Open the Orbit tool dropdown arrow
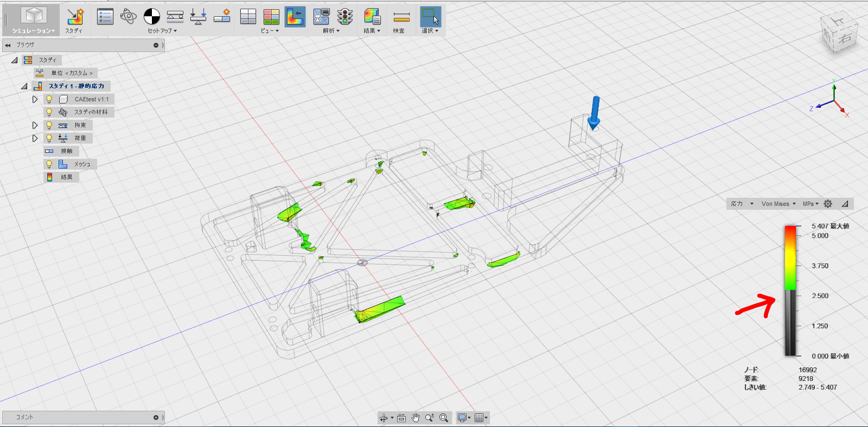868x427 pixels. [392, 418]
